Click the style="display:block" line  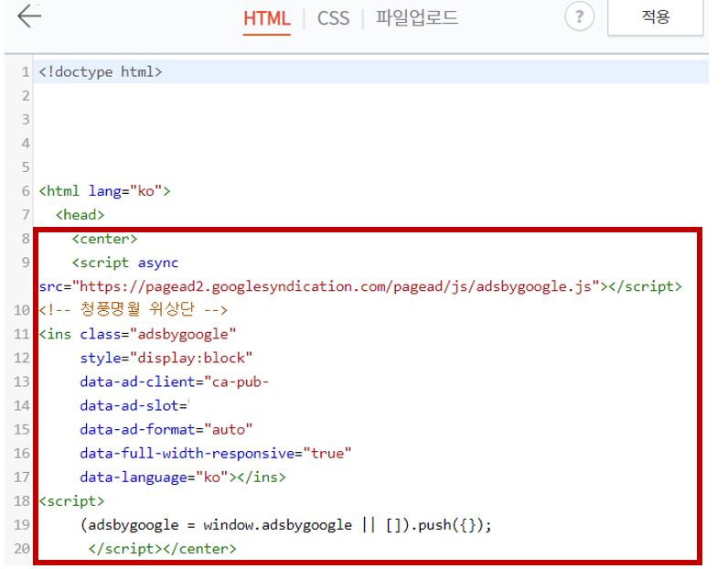coord(166,358)
